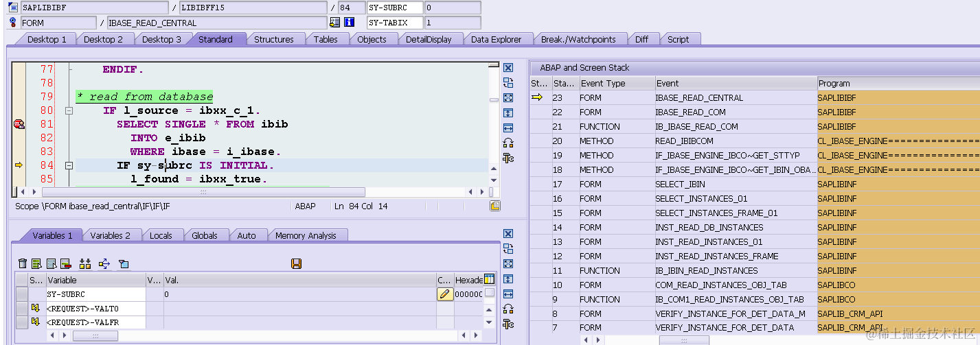Switch the source code tool to full screen
Viewport: 980px width, 345px height.
tap(508, 98)
